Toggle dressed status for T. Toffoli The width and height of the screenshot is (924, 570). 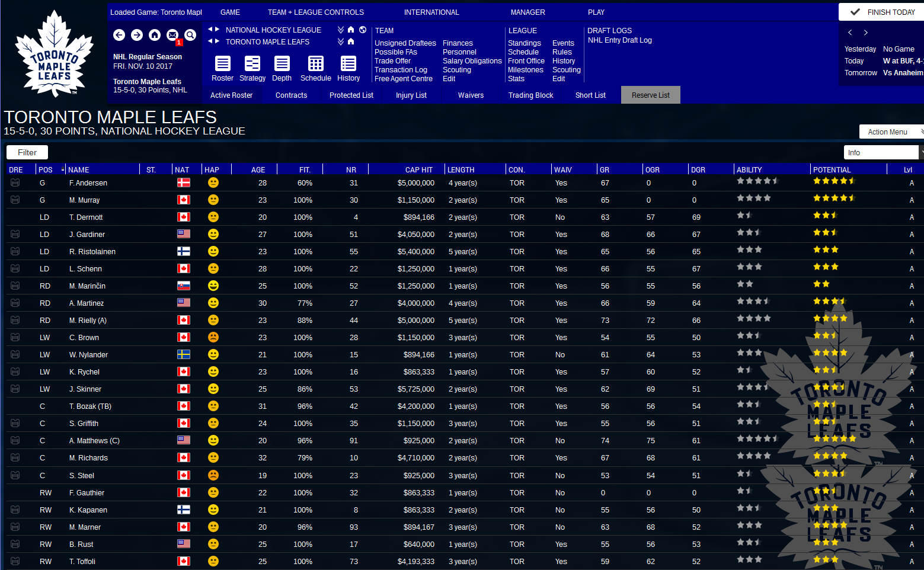[x=15, y=561]
